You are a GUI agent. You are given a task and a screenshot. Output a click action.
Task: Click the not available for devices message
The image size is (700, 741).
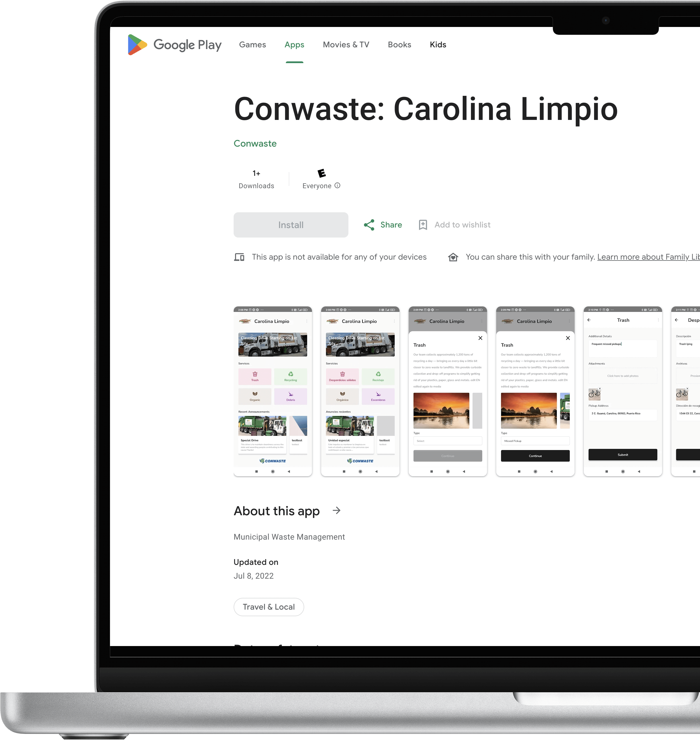click(339, 257)
